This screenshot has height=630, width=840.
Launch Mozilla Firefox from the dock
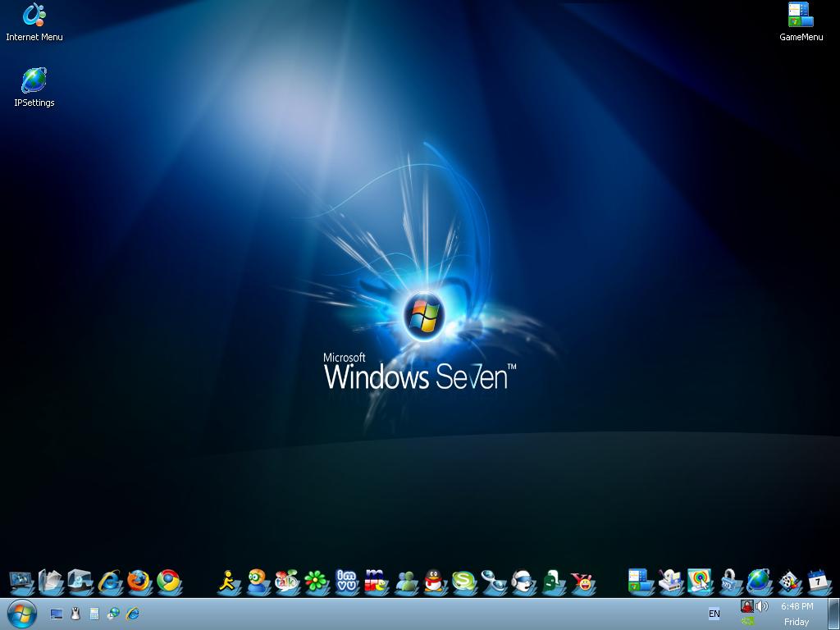pos(139,582)
